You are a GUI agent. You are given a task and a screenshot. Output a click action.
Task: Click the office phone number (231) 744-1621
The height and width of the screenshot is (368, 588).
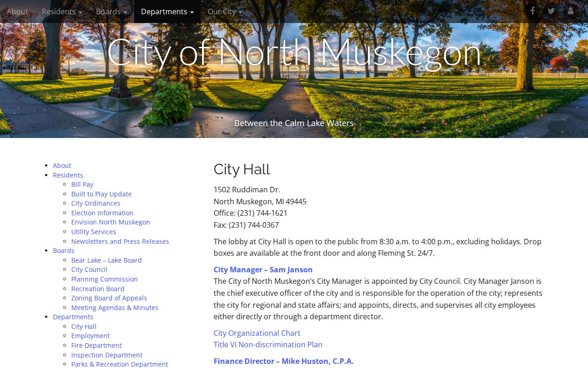[262, 213]
